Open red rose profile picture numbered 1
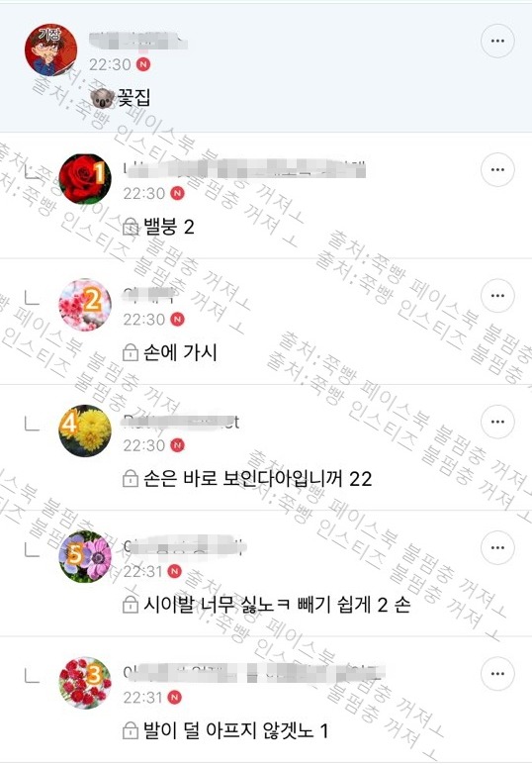The height and width of the screenshot is (765, 532). tap(85, 178)
